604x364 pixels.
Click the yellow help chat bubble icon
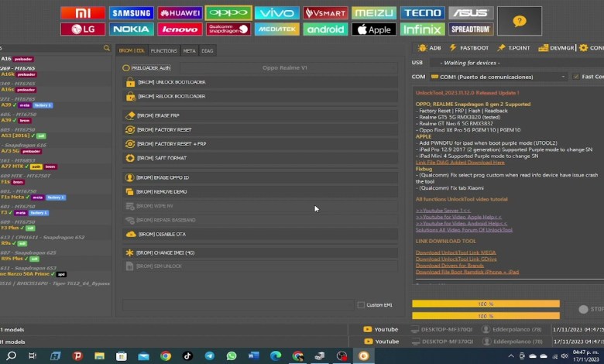(519, 21)
